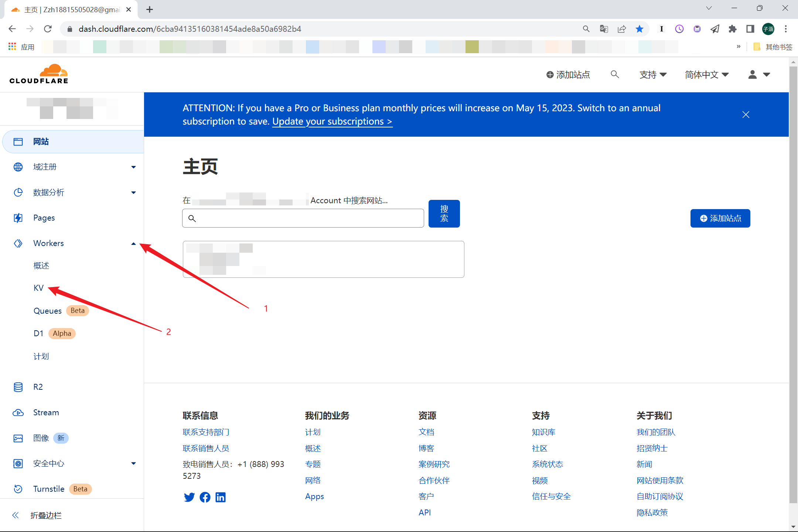Open the 网站 sidebar item
798x532 pixels.
(73, 141)
